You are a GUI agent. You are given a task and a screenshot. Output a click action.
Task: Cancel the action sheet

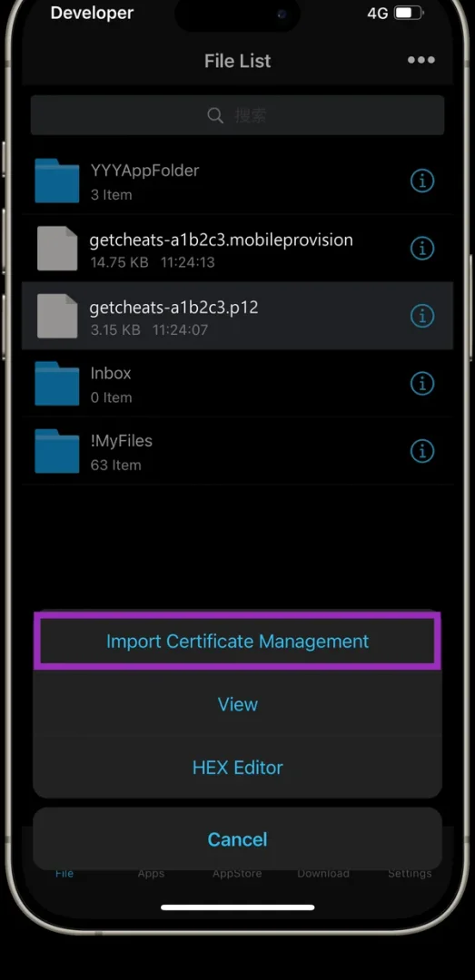(238, 839)
